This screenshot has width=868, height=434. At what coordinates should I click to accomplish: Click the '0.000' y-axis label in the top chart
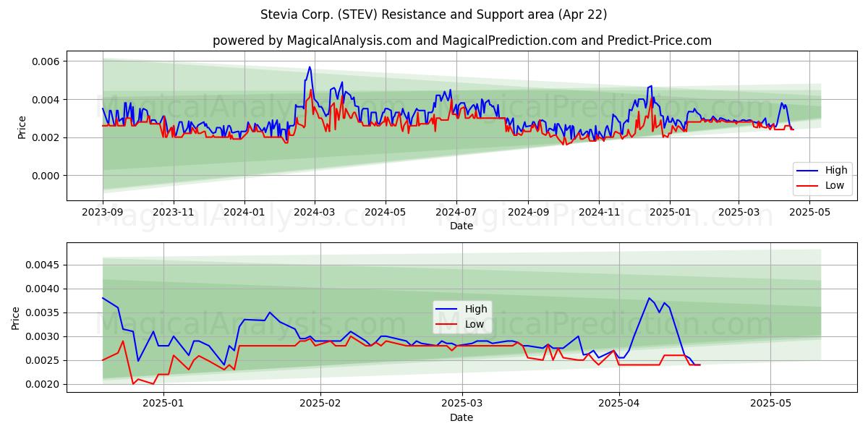[46, 175]
